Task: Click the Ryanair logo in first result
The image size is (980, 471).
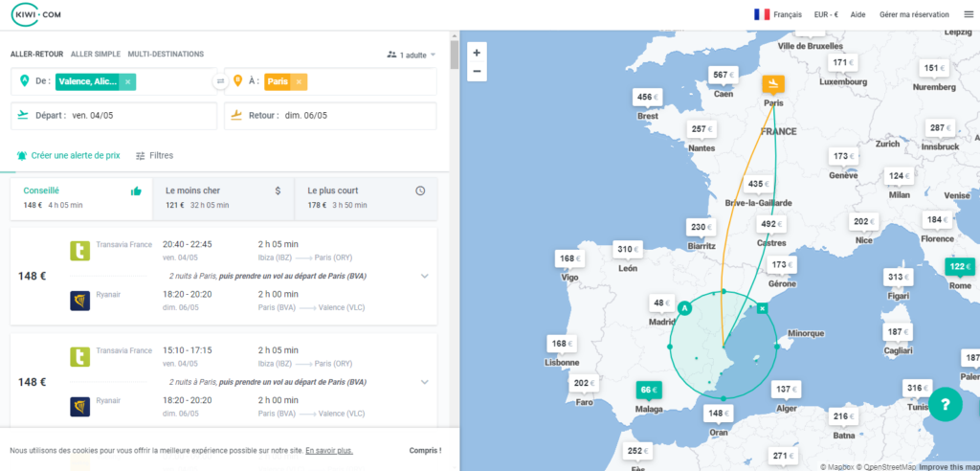Action: pyautogui.click(x=80, y=301)
